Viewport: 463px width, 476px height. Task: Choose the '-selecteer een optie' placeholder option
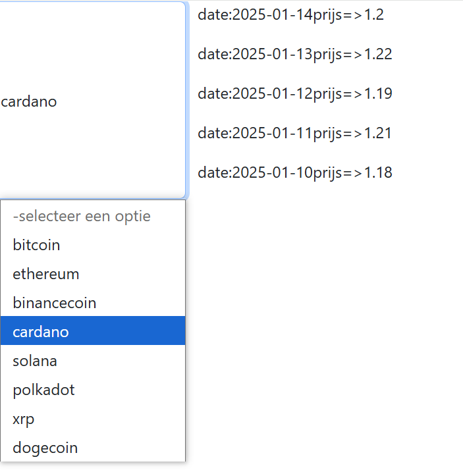(82, 216)
